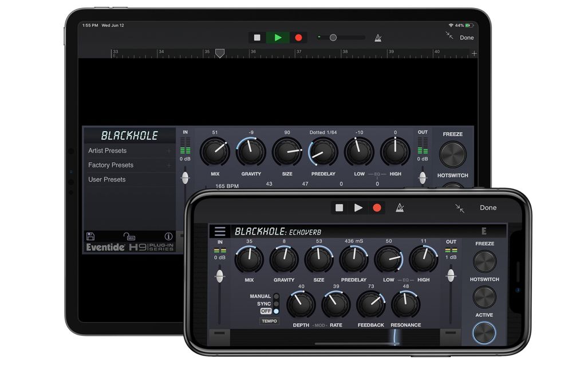Tap Done on the iPhone
The width and height of the screenshot is (588, 365).
pyautogui.click(x=488, y=208)
